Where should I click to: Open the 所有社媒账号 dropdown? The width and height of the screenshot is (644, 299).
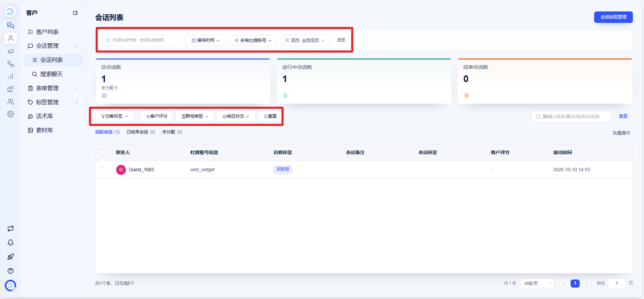click(253, 40)
